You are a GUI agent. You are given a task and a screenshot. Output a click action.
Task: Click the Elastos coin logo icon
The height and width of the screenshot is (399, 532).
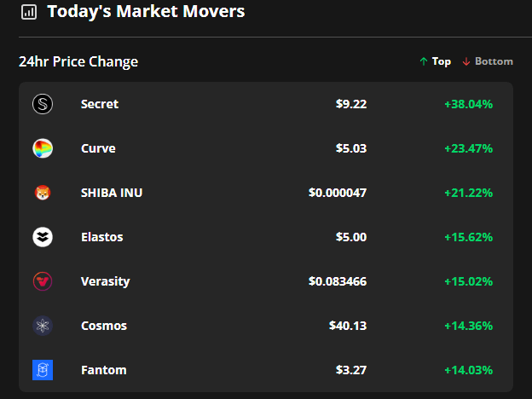click(43, 237)
